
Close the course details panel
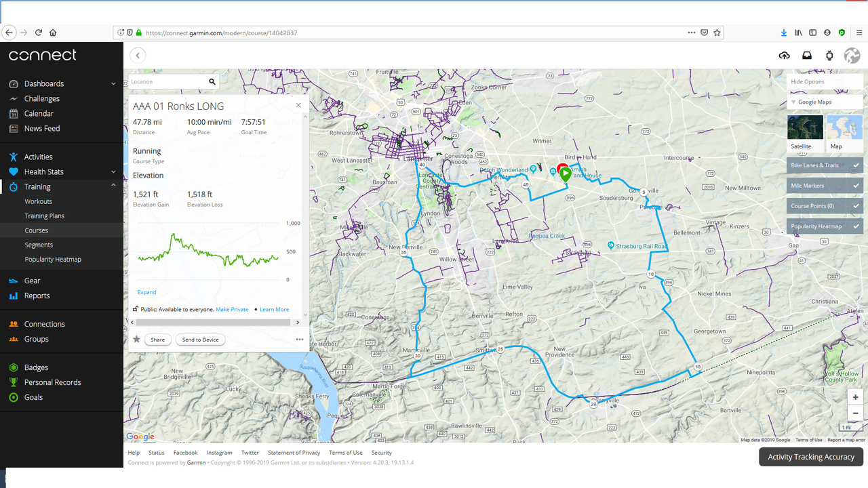coord(298,106)
